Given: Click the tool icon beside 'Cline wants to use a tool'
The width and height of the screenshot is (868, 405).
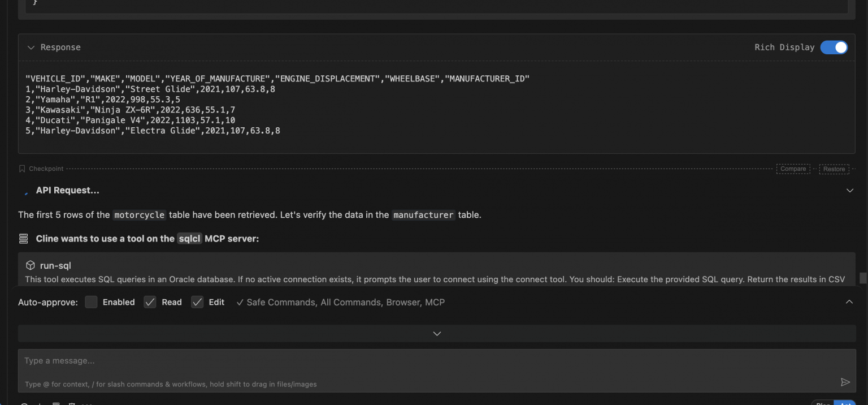Looking at the screenshot, I should pyautogui.click(x=23, y=238).
